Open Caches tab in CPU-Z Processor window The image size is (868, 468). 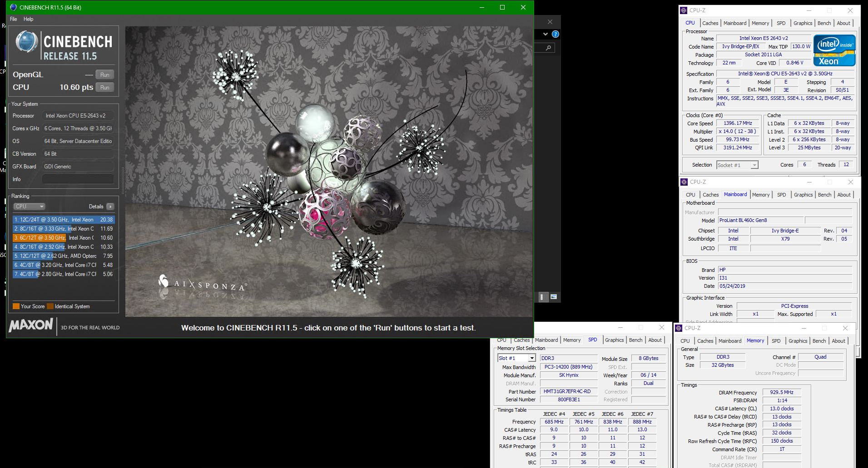point(710,23)
